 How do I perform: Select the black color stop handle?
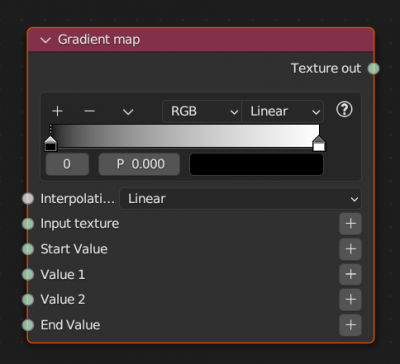[x=51, y=143]
